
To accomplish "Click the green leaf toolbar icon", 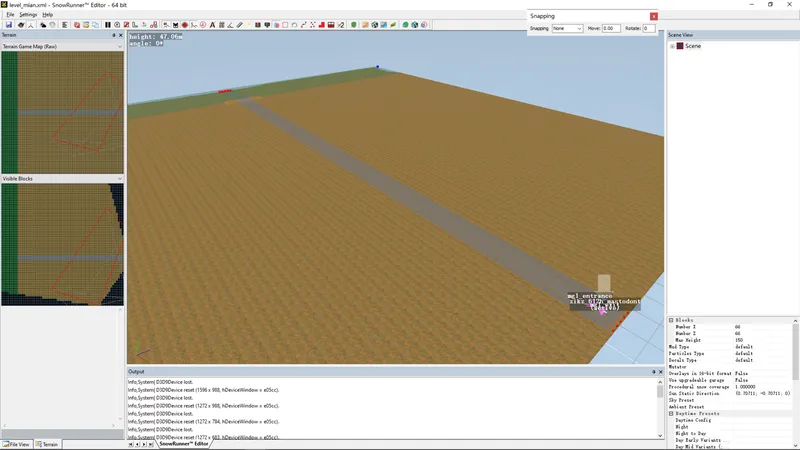I will 393,24.
